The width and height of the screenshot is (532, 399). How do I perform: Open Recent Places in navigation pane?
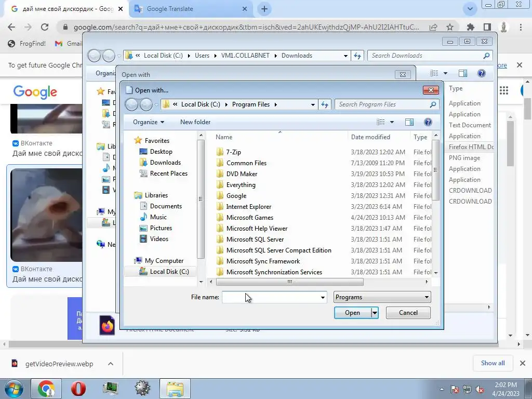click(x=168, y=174)
